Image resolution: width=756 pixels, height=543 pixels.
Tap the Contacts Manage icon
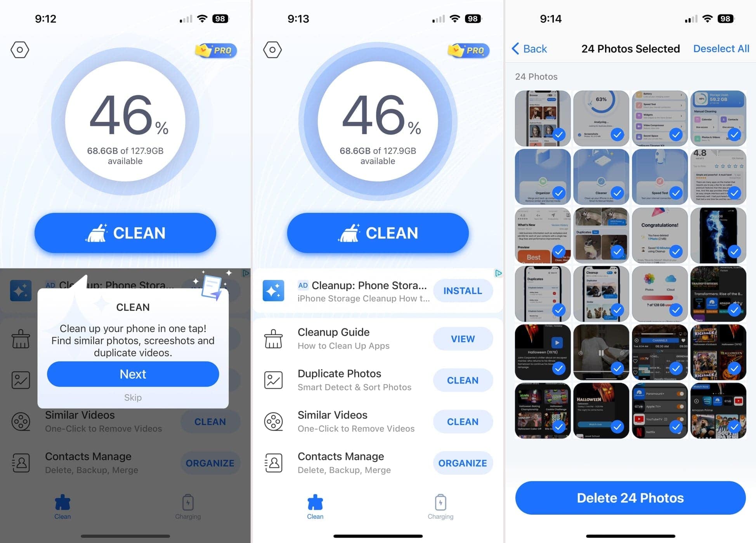click(x=274, y=463)
